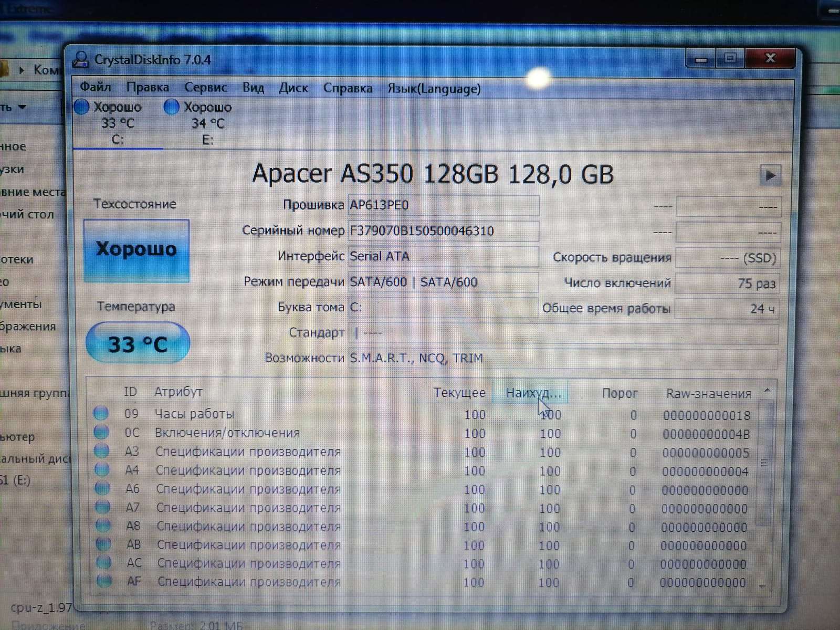Click the Raw-значения column header
The width and height of the screenshot is (840, 630).
pyautogui.click(x=708, y=393)
